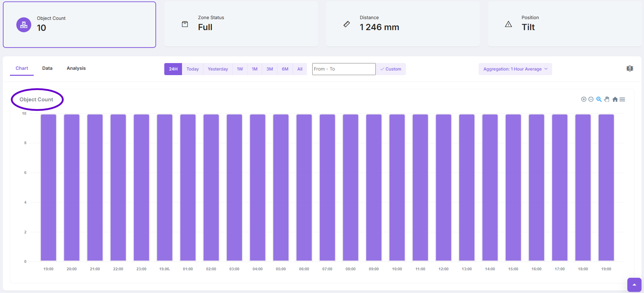Open the From - To date range picker
Image resolution: width=644 pixels, height=293 pixels.
pyautogui.click(x=343, y=69)
